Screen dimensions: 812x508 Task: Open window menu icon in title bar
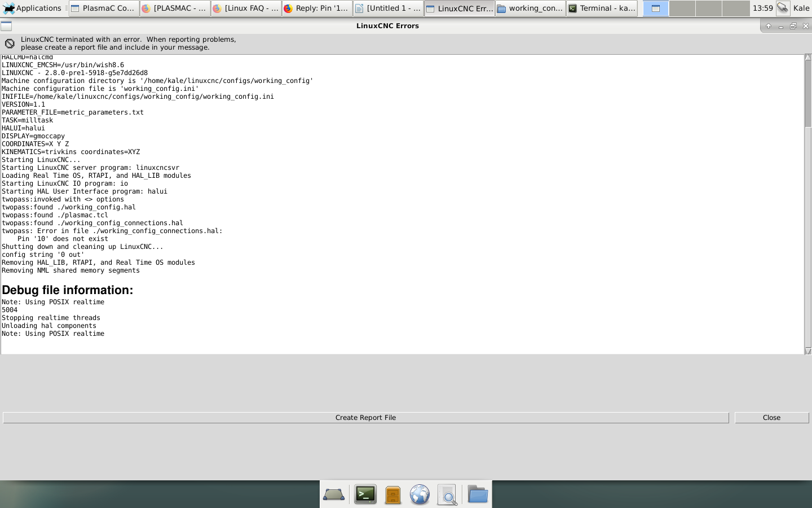(6, 26)
